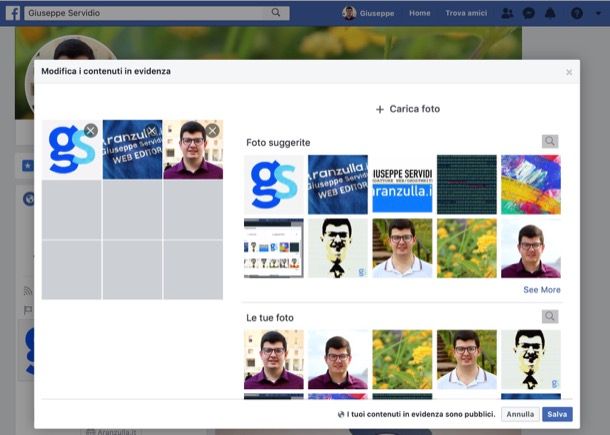Select the stylized face in Le tue foto
The width and height of the screenshot is (610, 435).
tap(531, 360)
